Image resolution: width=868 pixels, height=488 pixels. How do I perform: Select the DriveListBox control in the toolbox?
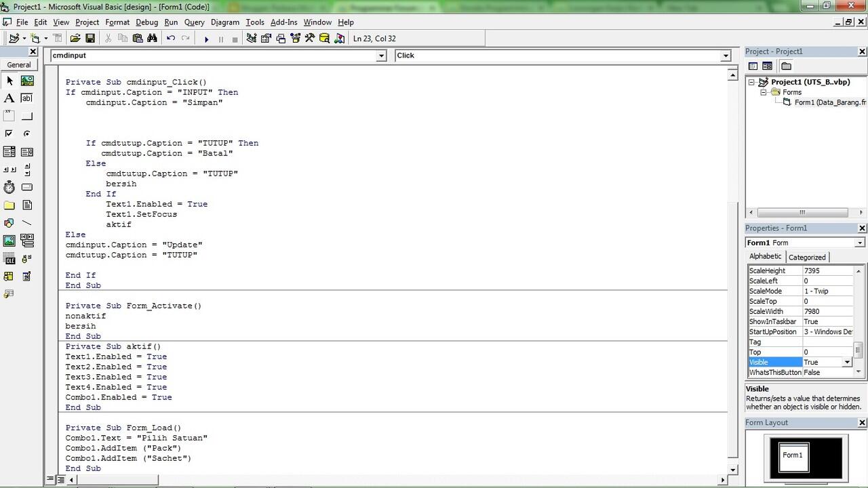[x=27, y=187]
